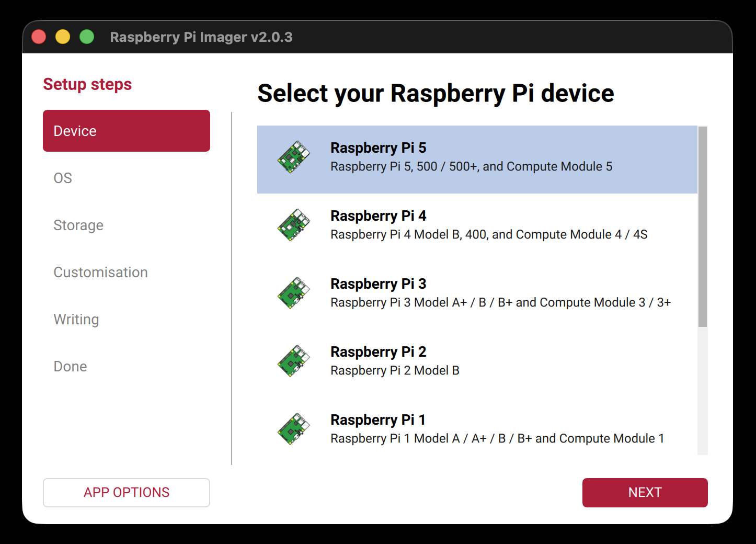756x544 pixels.
Task: Open the Device setup step
Action: pyautogui.click(x=127, y=131)
